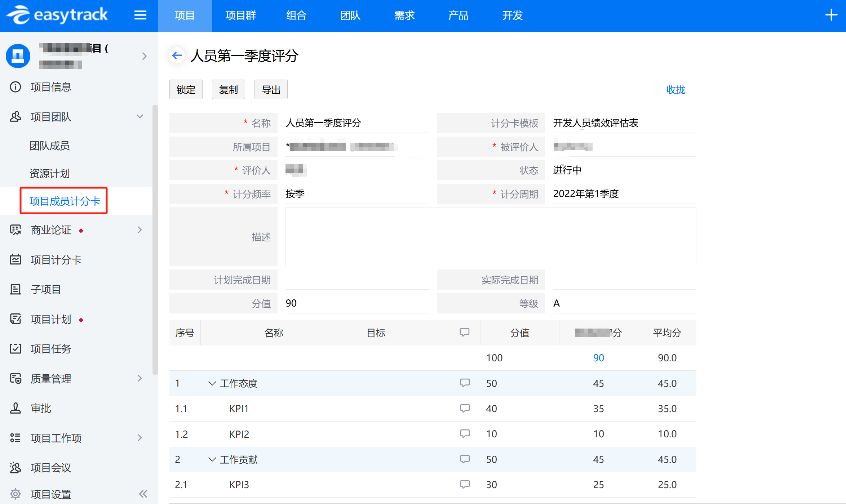Click the hamburger menu icon
Viewport: 846px width, 504px height.
tap(140, 15)
